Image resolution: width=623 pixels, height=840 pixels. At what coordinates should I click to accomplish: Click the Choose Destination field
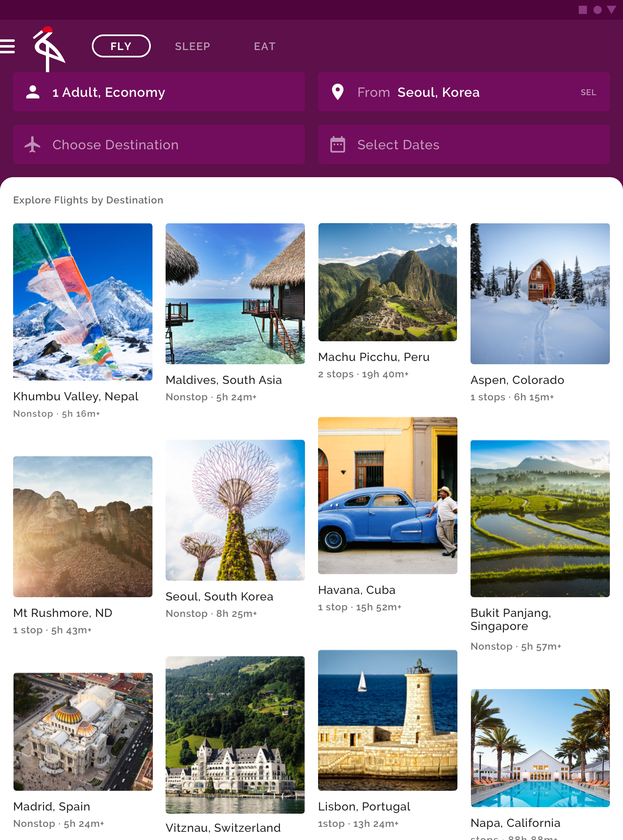(159, 145)
